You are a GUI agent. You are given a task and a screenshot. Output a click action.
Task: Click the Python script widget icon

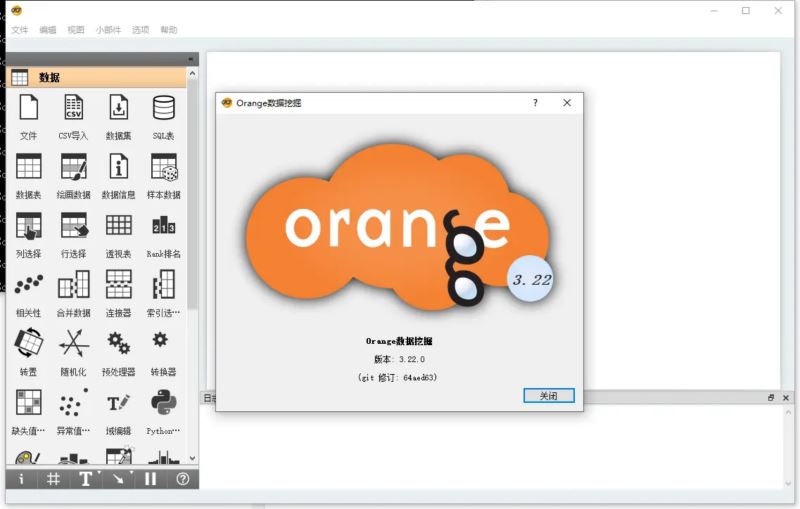pos(163,403)
